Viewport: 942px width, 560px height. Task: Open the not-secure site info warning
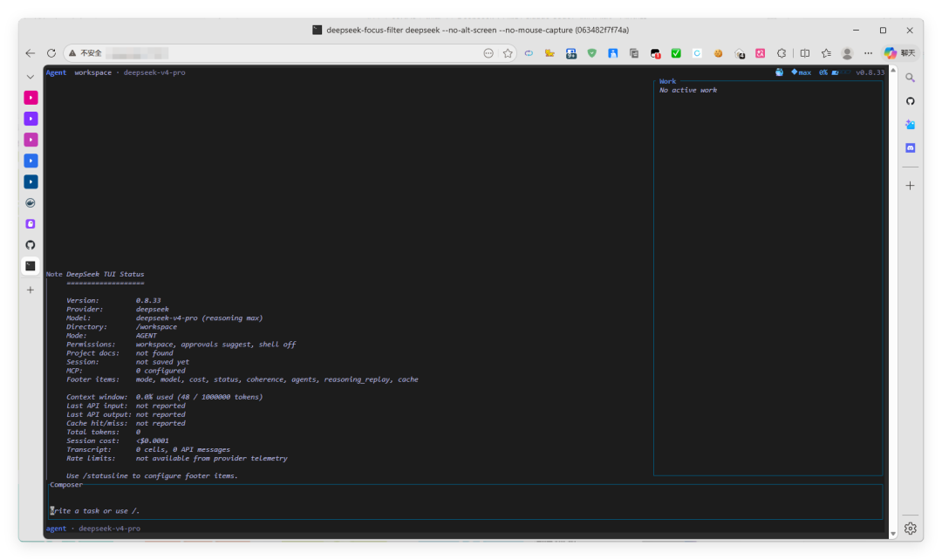[x=85, y=53]
